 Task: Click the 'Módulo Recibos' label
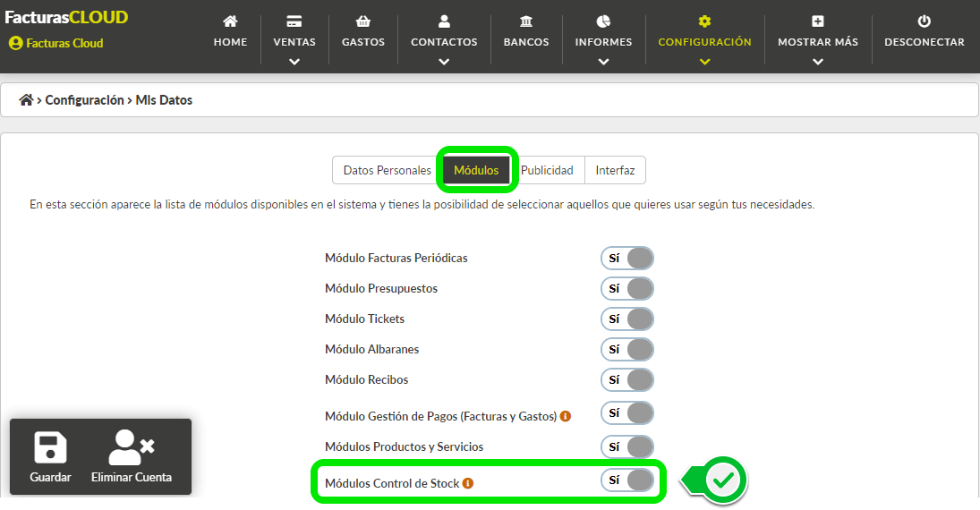click(x=366, y=380)
